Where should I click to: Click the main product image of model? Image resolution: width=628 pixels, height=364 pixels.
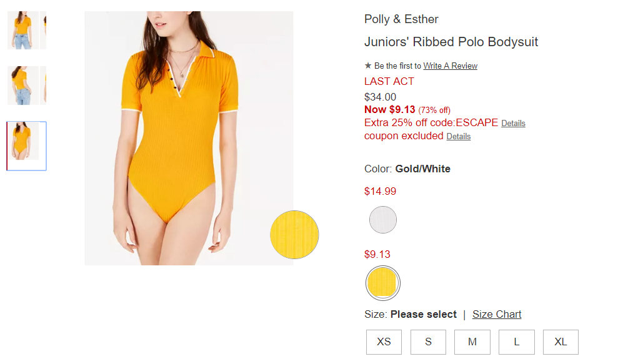189,138
